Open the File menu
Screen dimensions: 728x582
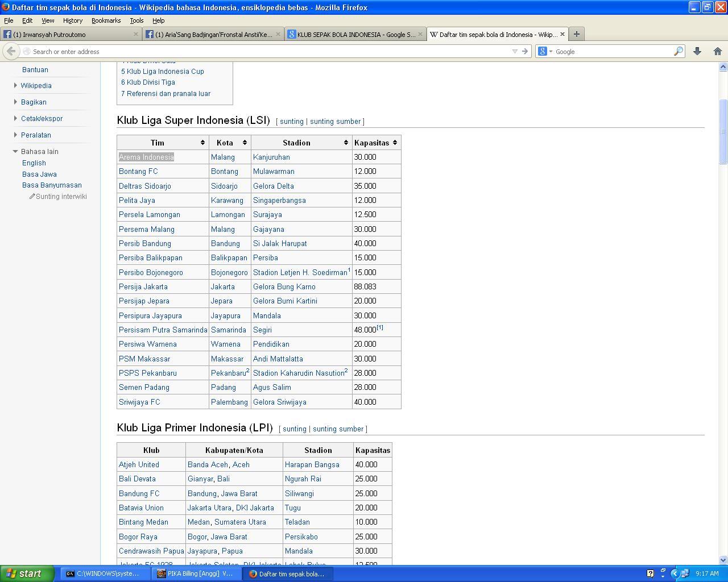click(9, 20)
